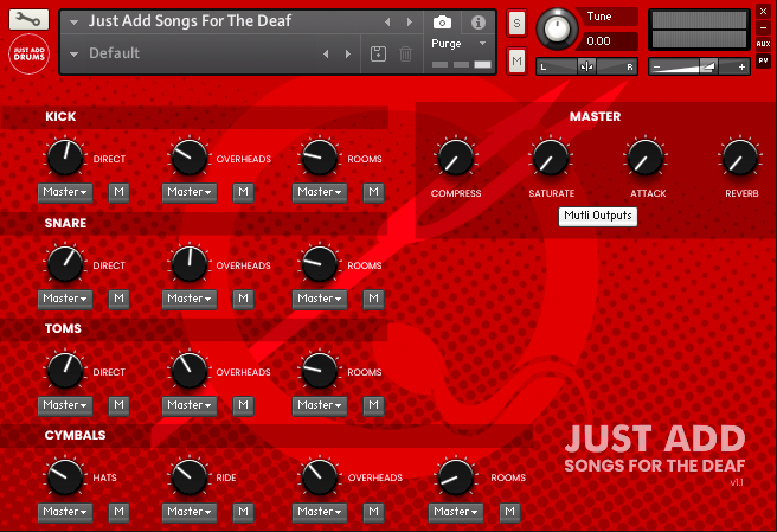The width and height of the screenshot is (777, 532).
Task: Click the Master Attack knob
Action: pos(646,158)
